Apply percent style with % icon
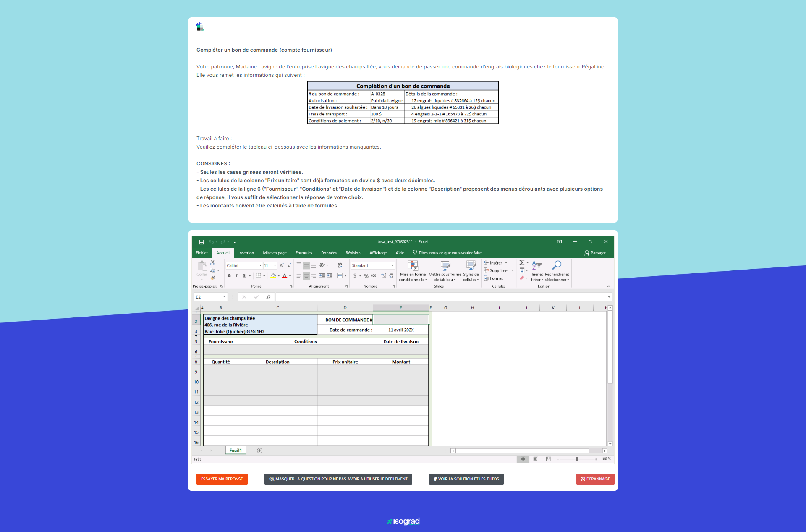The image size is (806, 532). (366, 276)
